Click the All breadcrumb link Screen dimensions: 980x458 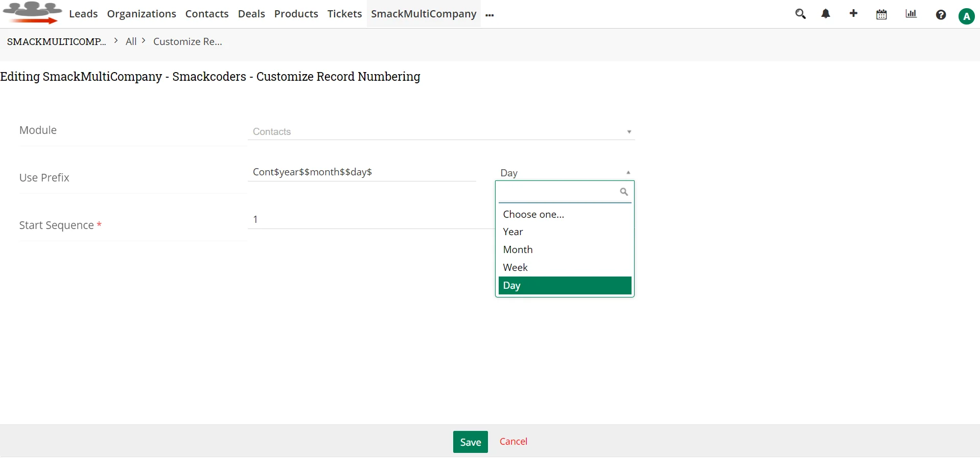click(x=131, y=42)
